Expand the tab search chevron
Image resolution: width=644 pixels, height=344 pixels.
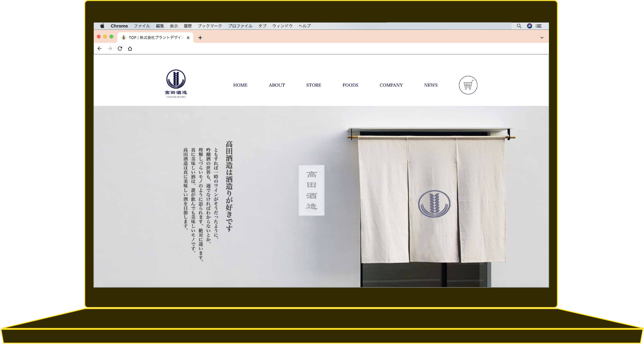(542, 38)
